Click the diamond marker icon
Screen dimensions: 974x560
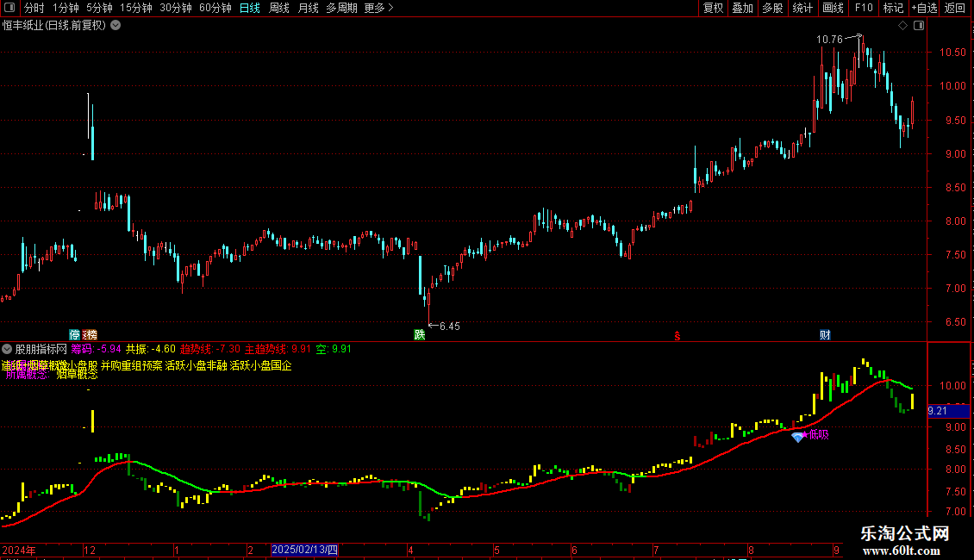[x=902, y=26]
